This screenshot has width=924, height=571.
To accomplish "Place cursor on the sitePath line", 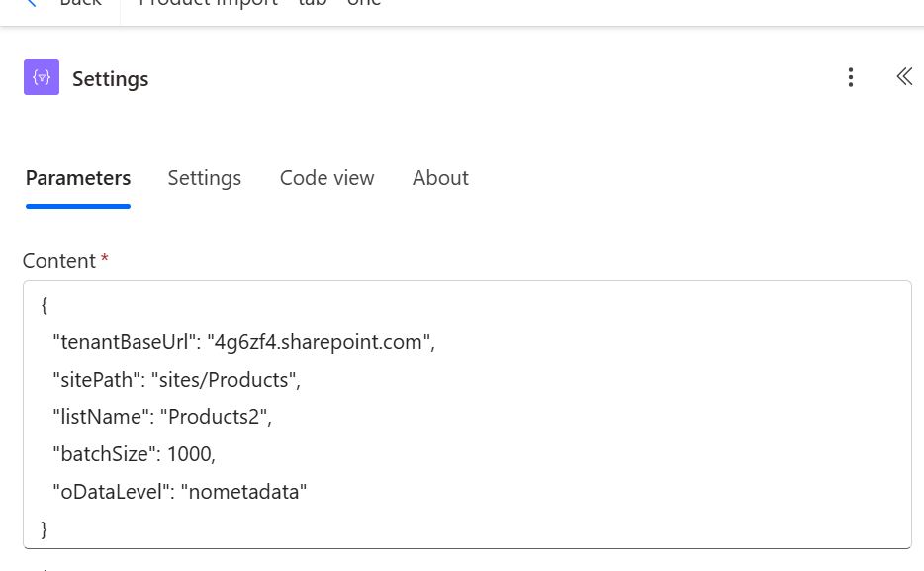I will pos(176,379).
